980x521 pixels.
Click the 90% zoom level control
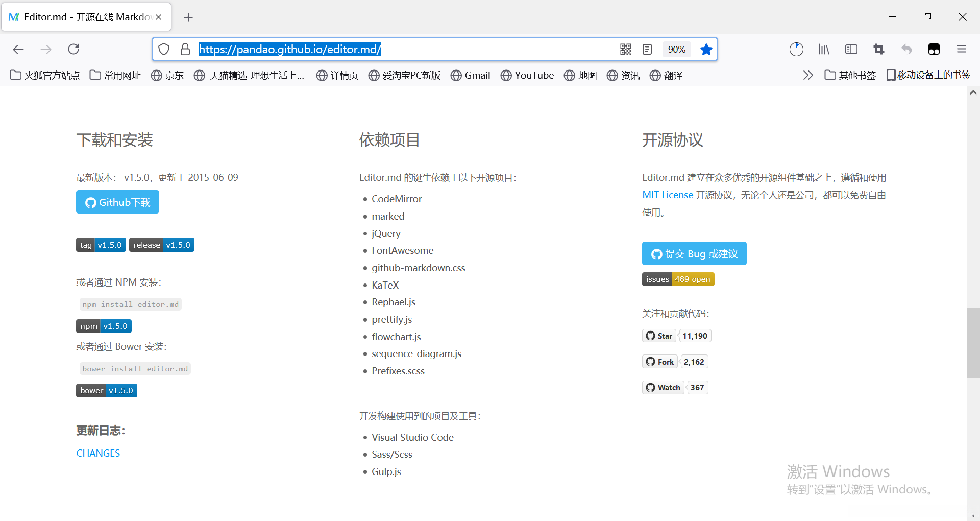click(x=676, y=49)
